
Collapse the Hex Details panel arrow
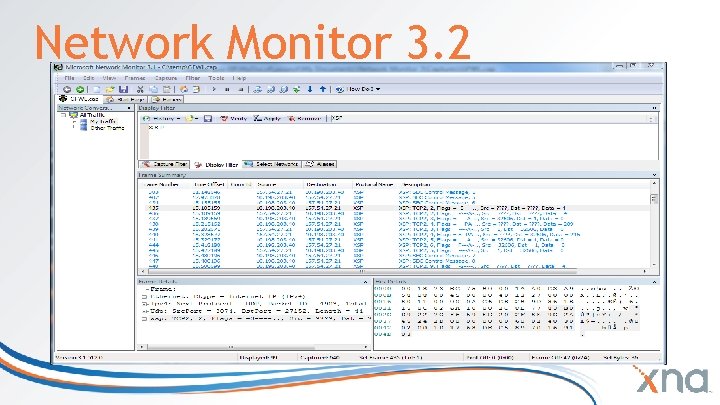coord(654,281)
